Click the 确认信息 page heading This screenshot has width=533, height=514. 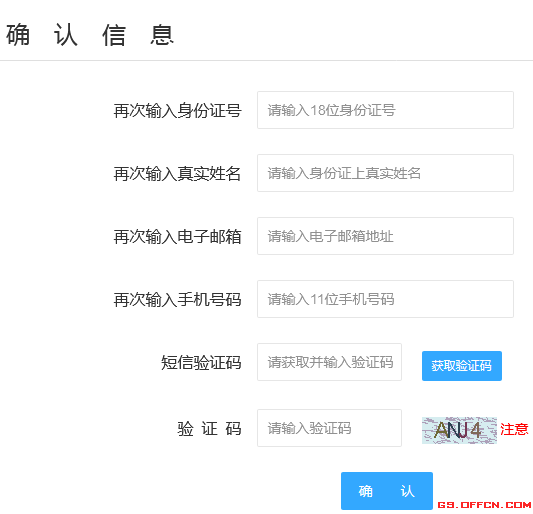click(x=90, y=35)
